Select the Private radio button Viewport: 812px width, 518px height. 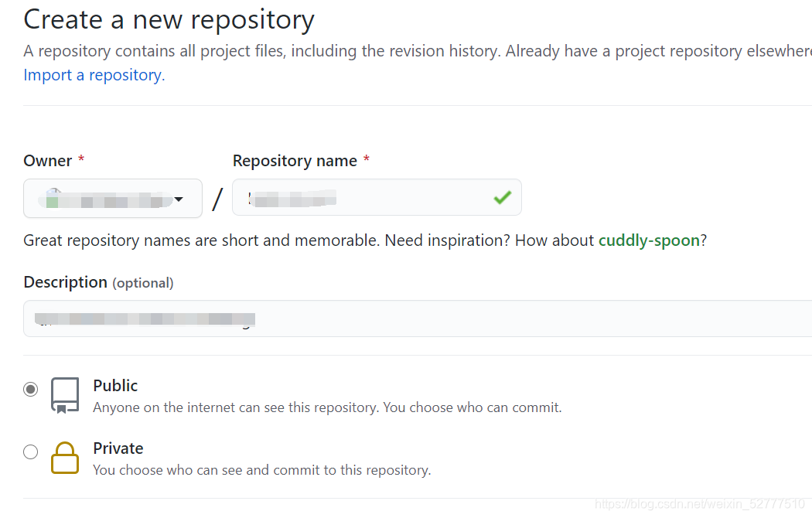click(30, 452)
